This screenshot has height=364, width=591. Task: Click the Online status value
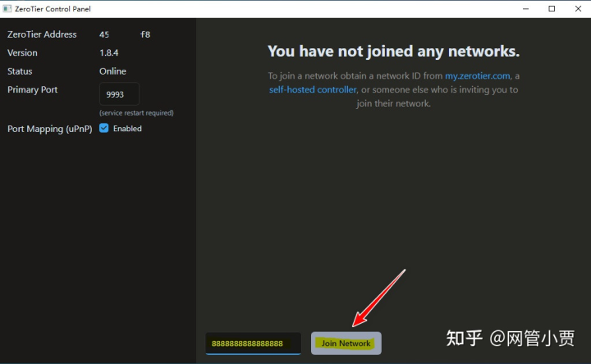(112, 71)
